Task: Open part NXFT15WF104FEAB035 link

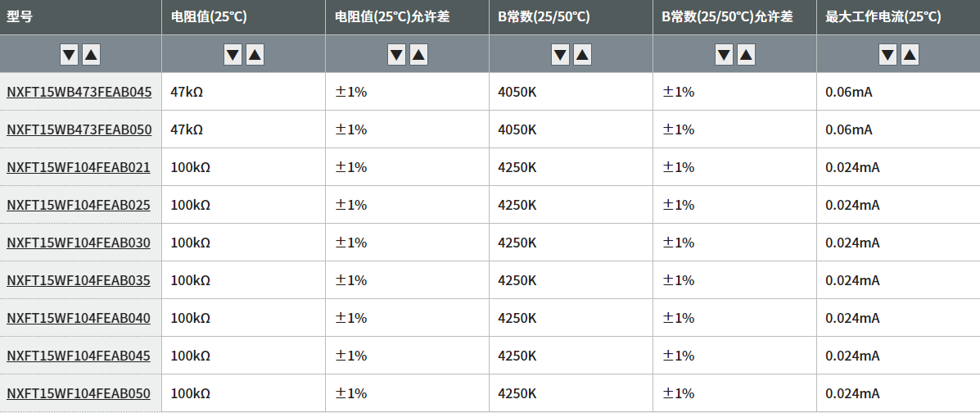Action: (x=78, y=280)
